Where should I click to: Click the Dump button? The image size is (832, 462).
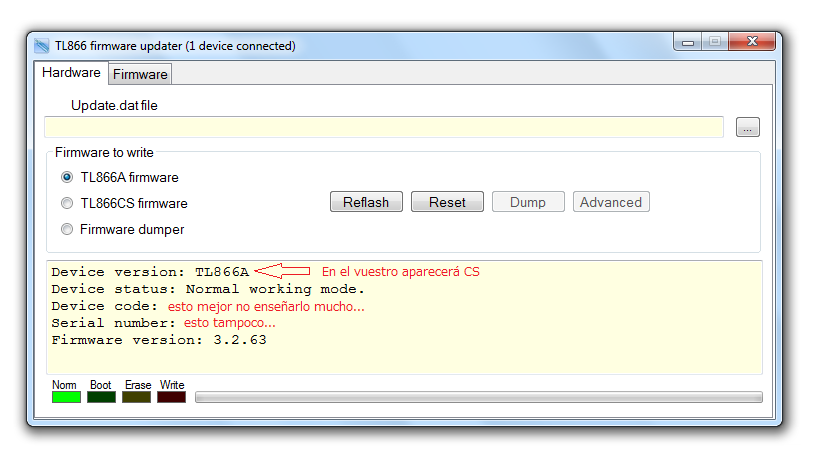click(528, 202)
